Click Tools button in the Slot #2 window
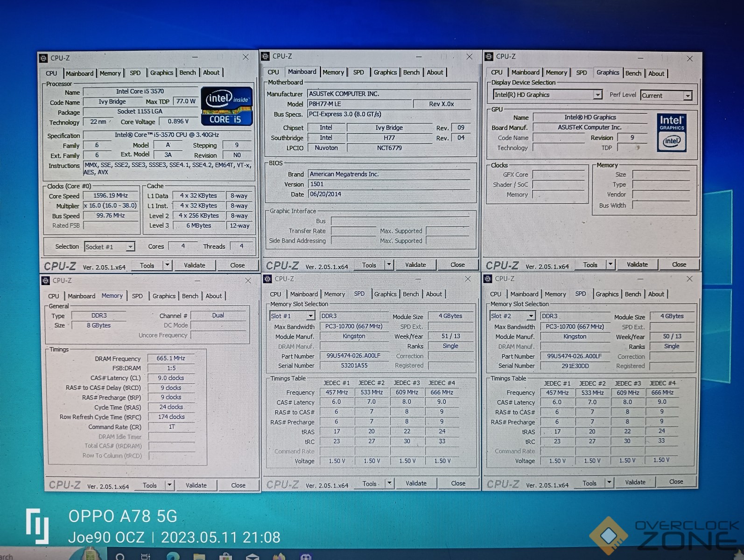The height and width of the screenshot is (560, 744). click(x=590, y=483)
